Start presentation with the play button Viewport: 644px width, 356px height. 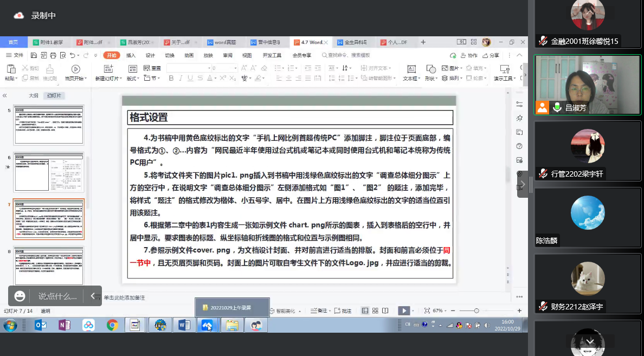(404, 310)
